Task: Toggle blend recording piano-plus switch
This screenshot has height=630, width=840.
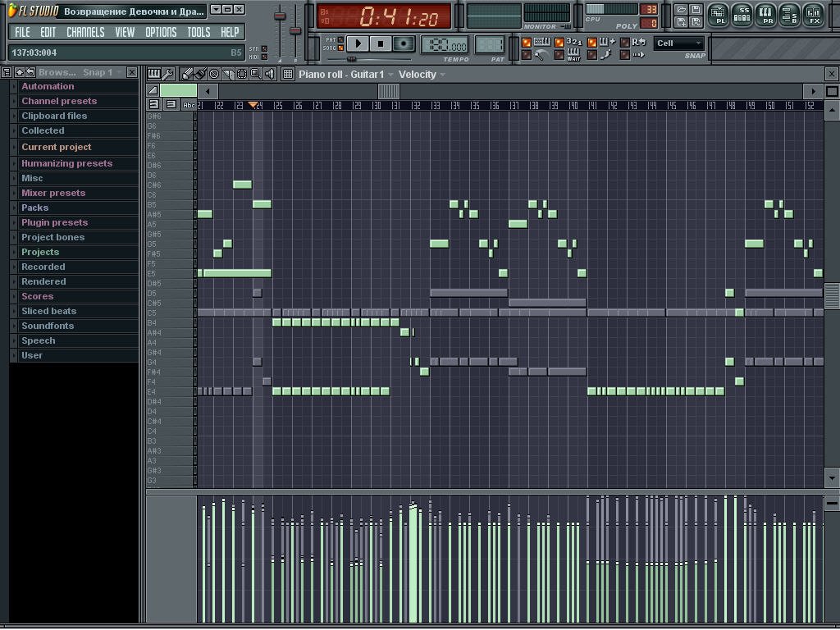Action: 592,43
